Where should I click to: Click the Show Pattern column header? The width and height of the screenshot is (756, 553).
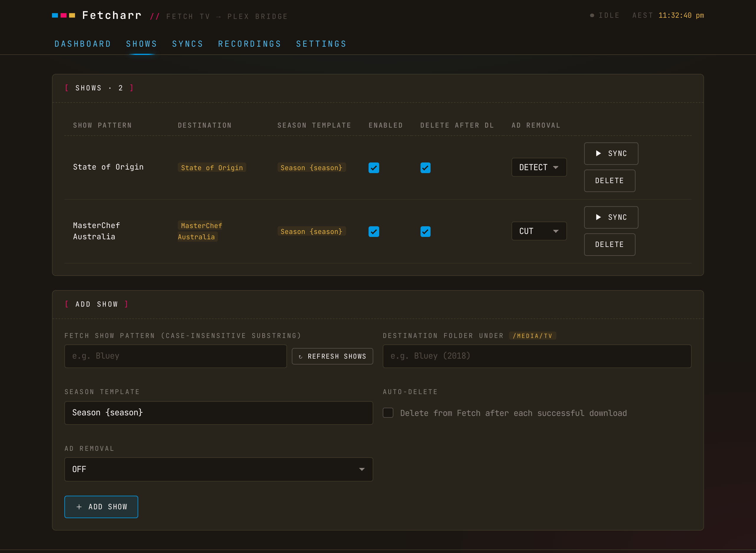point(102,126)
